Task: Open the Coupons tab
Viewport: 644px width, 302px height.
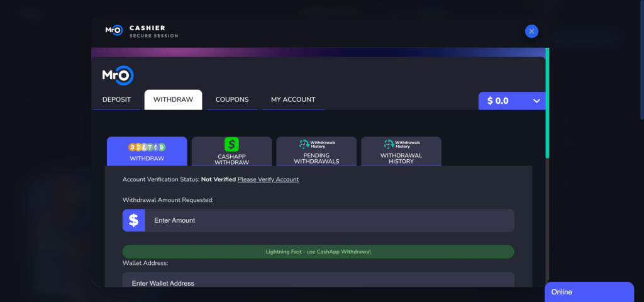Action: [232, 100]
